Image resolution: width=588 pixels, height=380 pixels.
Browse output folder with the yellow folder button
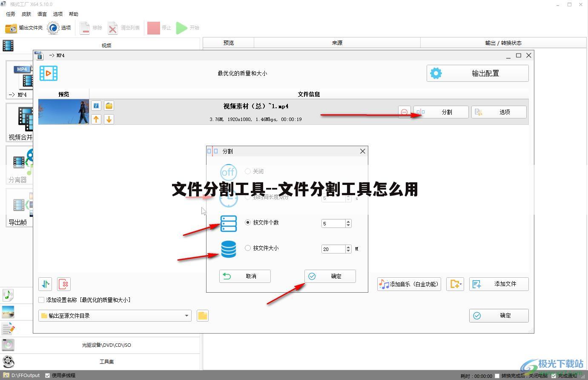tap(203, 316)
